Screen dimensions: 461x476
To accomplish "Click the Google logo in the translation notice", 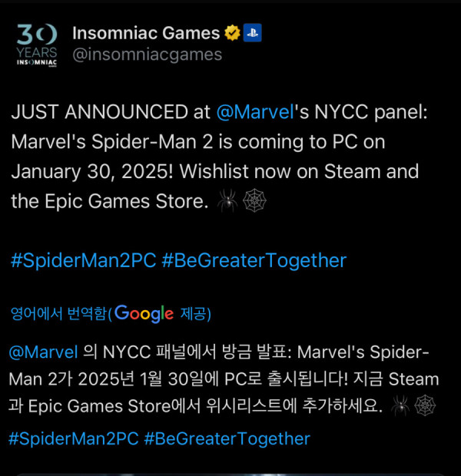I will pos(144,313).
